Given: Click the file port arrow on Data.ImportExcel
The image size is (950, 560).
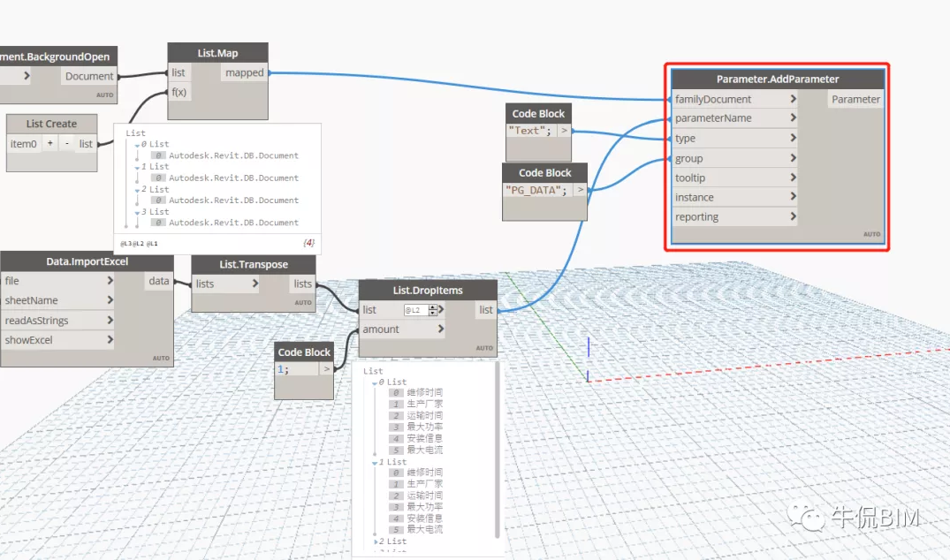Looking at the screenshot, I should [110, 281].
